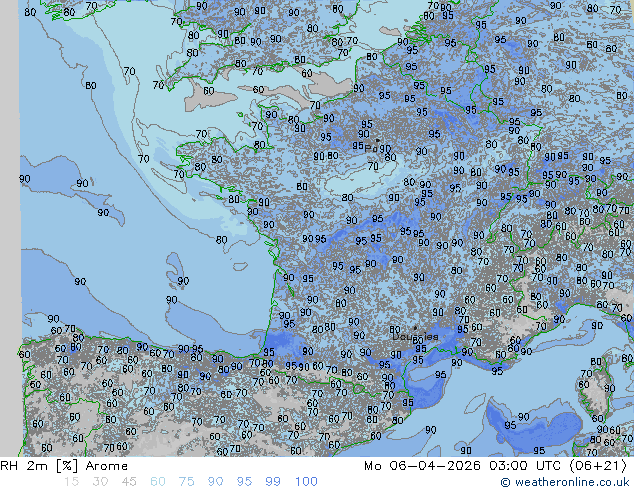Image resolution: width=634 pixels, height=490 pixels.
Task: Click the 80 contour label in Bay of Biscay
Action: click(x=221, y=240)
